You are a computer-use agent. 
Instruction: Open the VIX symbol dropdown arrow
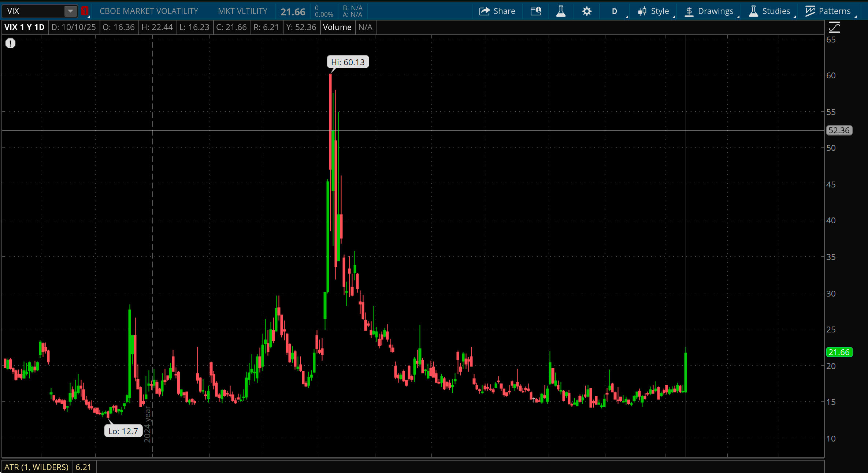[70, 11]
